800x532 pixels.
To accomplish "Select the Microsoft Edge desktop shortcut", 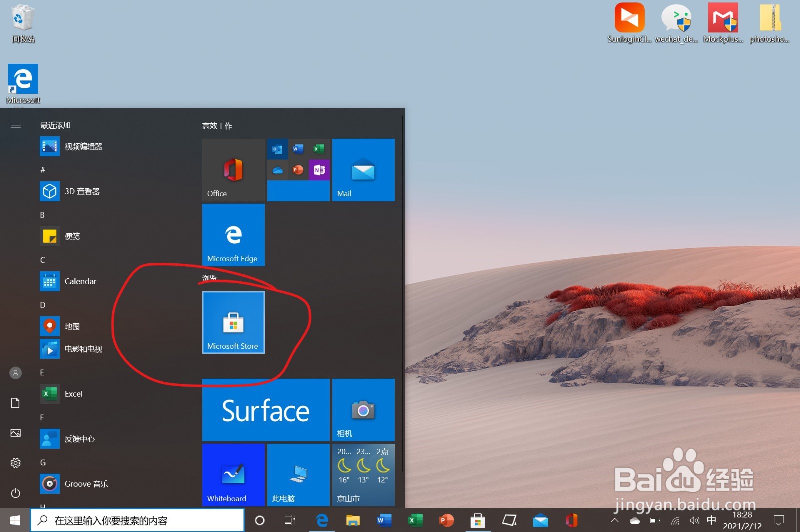I will click(23, 84).
